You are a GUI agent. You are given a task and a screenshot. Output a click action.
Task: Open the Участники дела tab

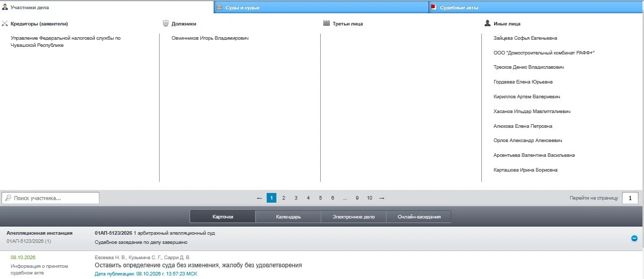(x=106, y=7)
